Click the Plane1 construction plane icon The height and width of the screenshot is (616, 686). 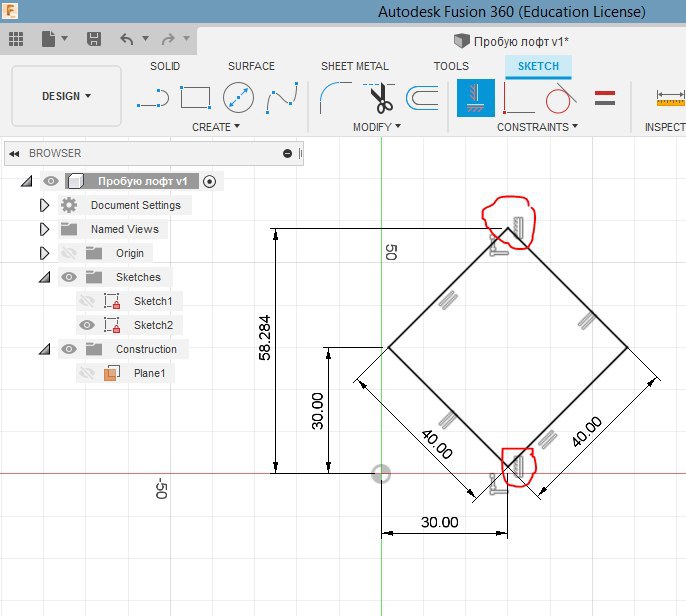coord(112,373)
